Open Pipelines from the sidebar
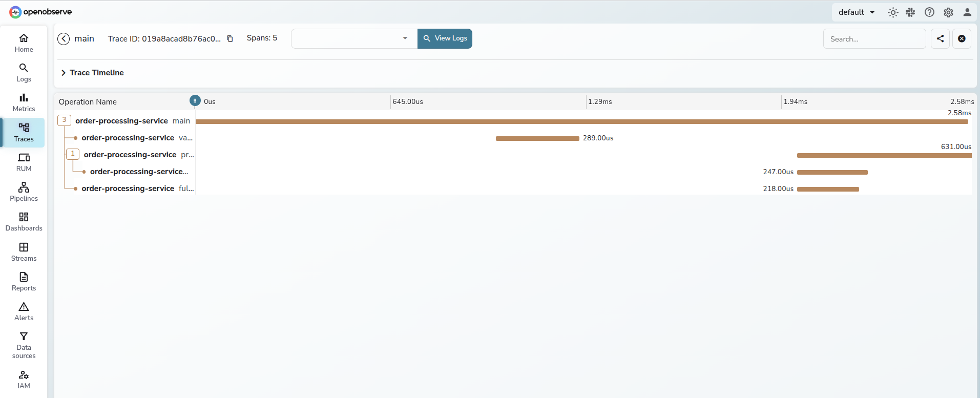The height and width of the screenshot is (398, 980). tap(24, 192)
